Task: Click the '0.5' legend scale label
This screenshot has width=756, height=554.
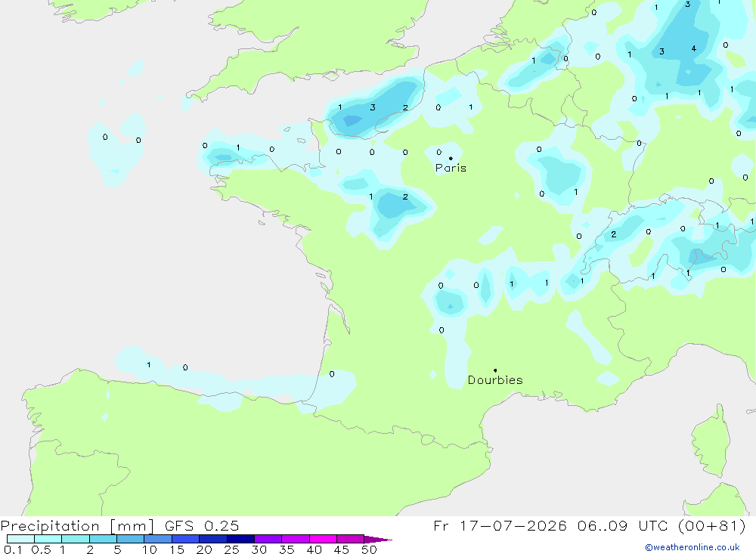Action: (x=41, y=549)
